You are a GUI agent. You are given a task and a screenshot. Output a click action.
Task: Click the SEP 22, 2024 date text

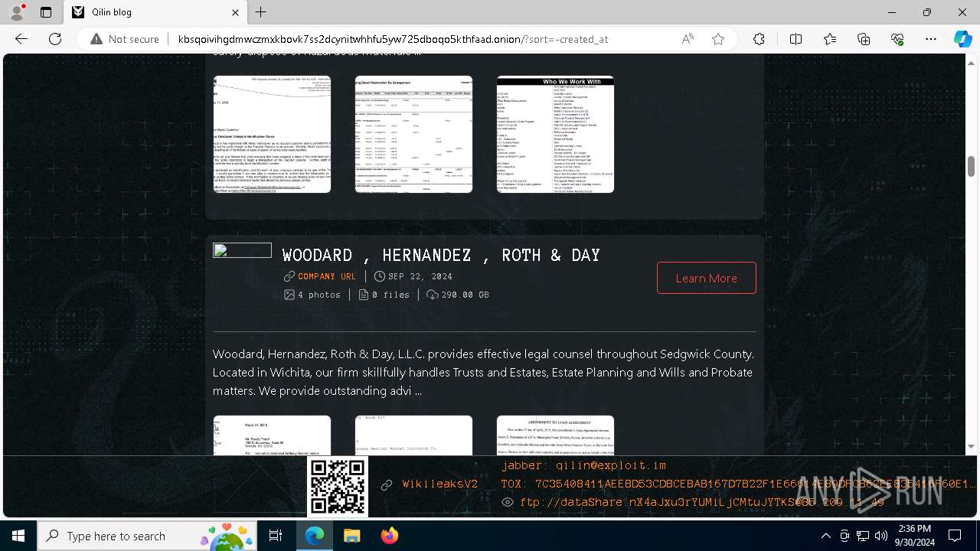(x=420, y=276)
